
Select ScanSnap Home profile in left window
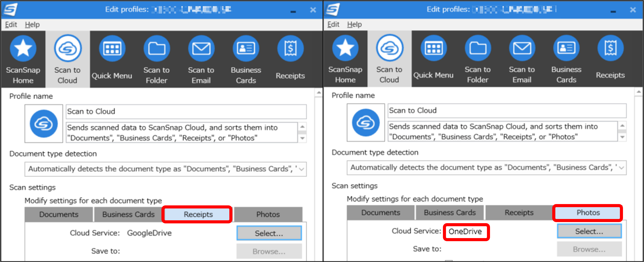pyautogui.click(x=23, y=60)
